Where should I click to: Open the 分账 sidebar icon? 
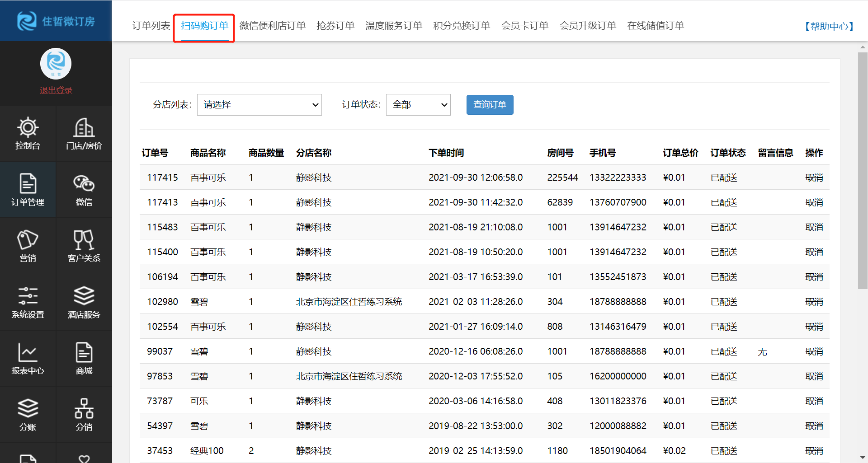(x=28, y=415)
